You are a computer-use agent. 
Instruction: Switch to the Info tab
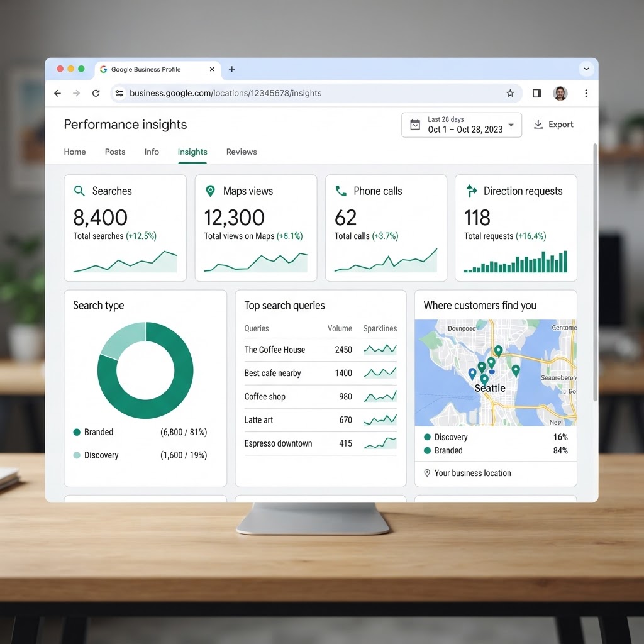click(x=152, y=152)
